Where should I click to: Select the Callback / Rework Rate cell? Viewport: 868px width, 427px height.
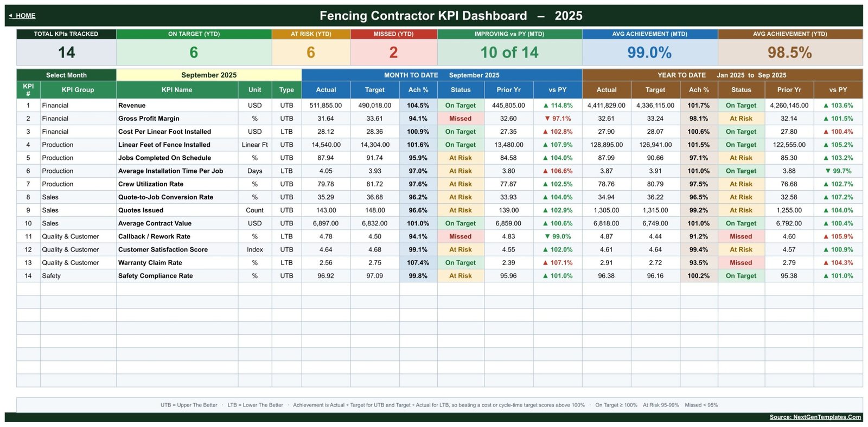click(177, 236)
